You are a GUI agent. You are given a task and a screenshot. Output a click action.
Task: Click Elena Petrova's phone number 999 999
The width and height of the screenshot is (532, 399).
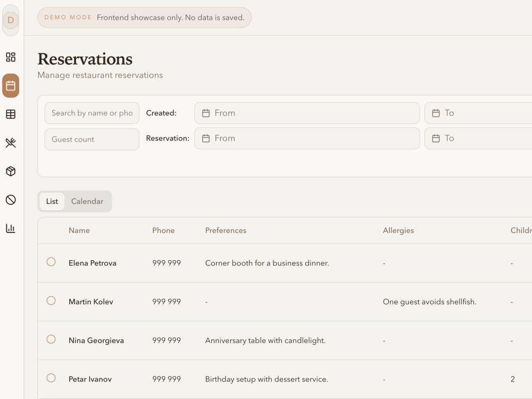point(167,263)
